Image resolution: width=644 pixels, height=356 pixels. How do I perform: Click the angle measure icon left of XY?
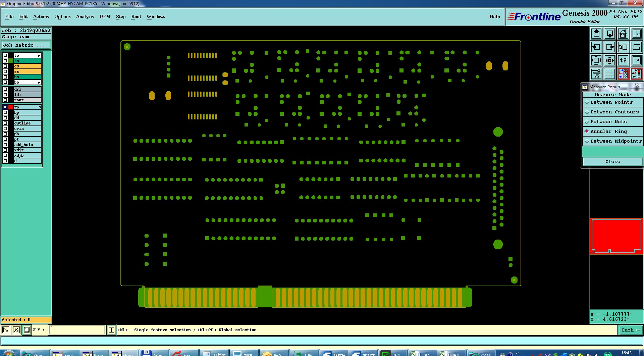click(x=16, y=330)
